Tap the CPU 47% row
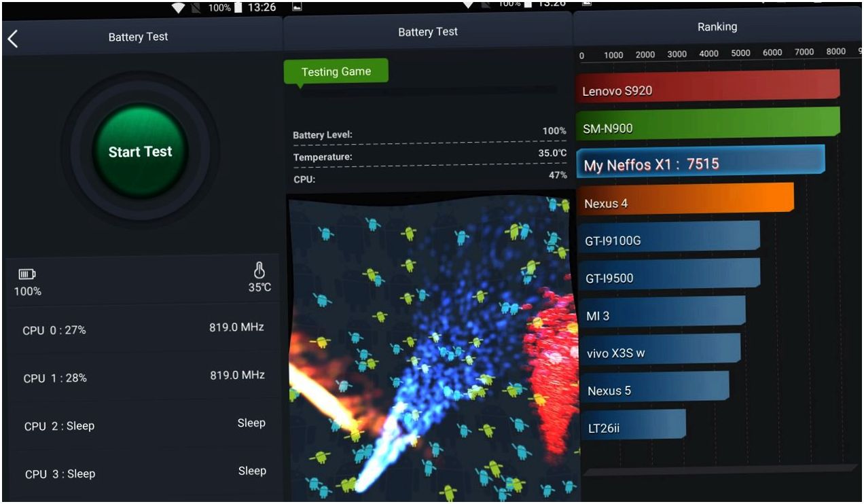The height and width of the screenshot is (504, 864). coord(429,178)
